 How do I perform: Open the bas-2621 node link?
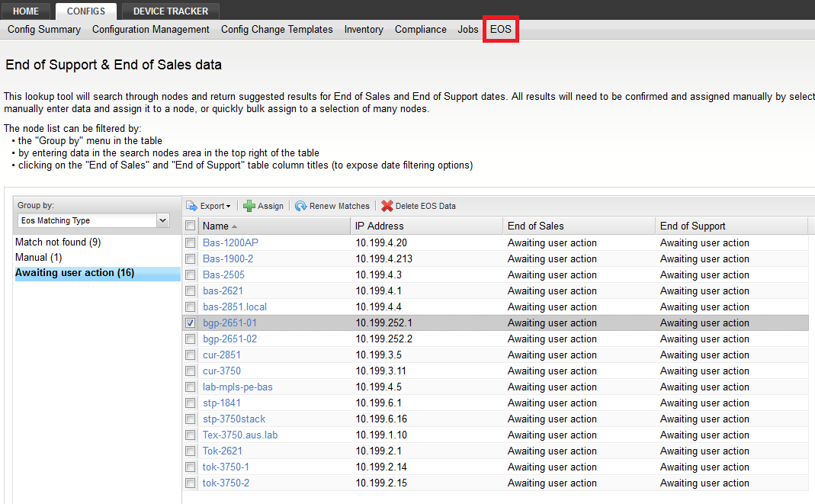pyautogui.click(x=223, y=291)
